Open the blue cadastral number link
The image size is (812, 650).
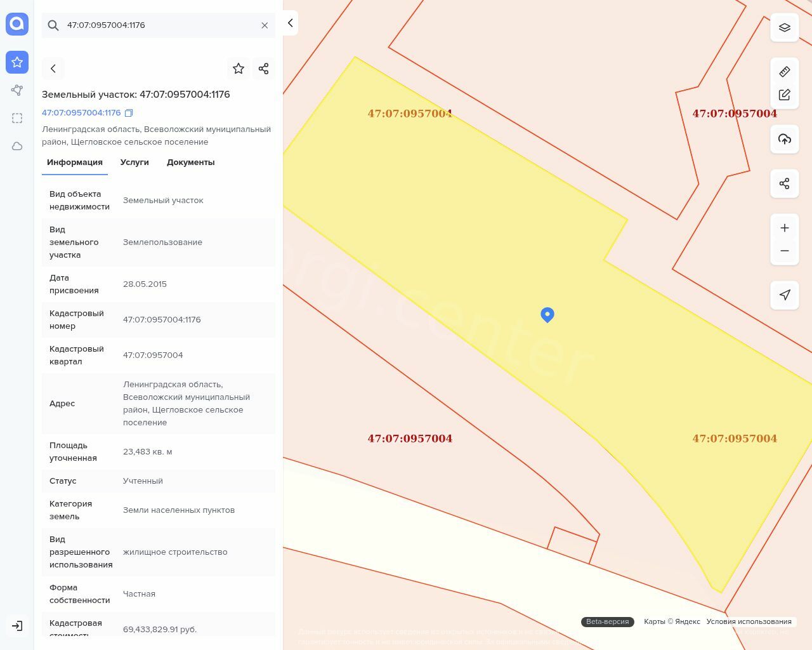pos(81,113)
